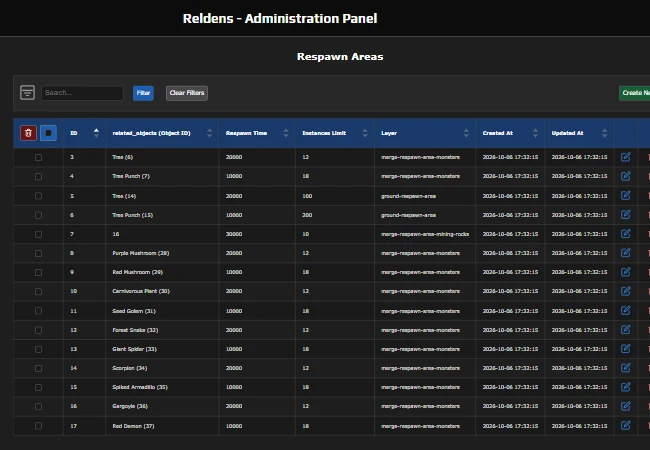Click the green Create New button
This screenshot has width=650, height=450.
click(635, 93)
